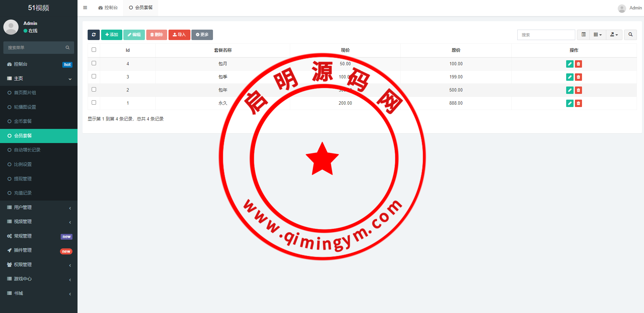The height and width of the screenshot is (313, 644).
Task: Click the red 导入 button
Action: point(179,35)
